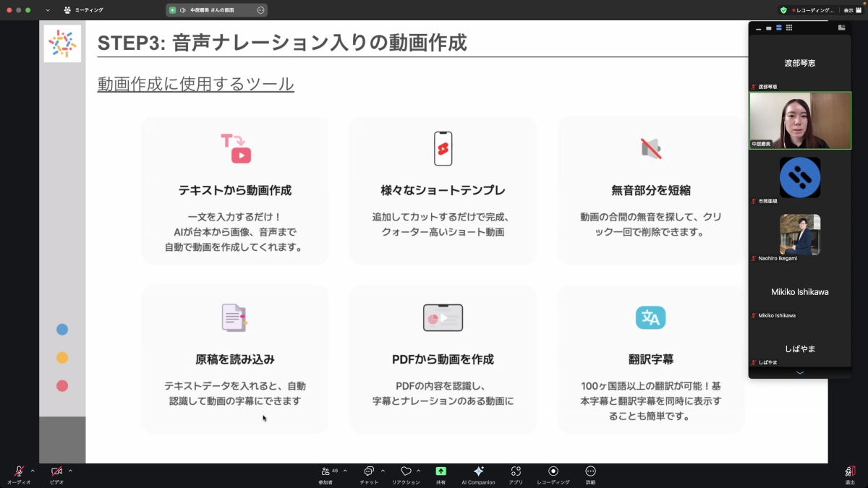Open screen share options ellipsis button
This screenshot has height=488, width=868.
click(260, 10)
